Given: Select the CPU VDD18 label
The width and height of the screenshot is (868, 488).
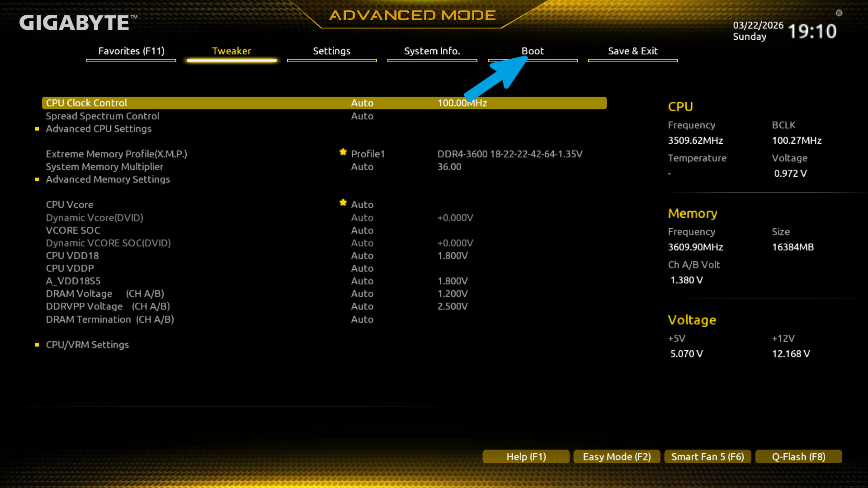Looking at the screenshot, I should 72,256.
